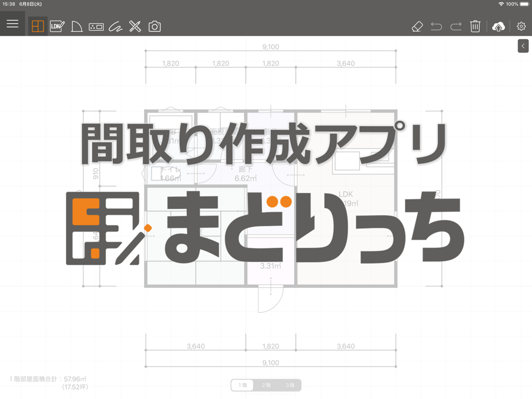Select the furniture and equipment tool

click(x=96, y=27)
